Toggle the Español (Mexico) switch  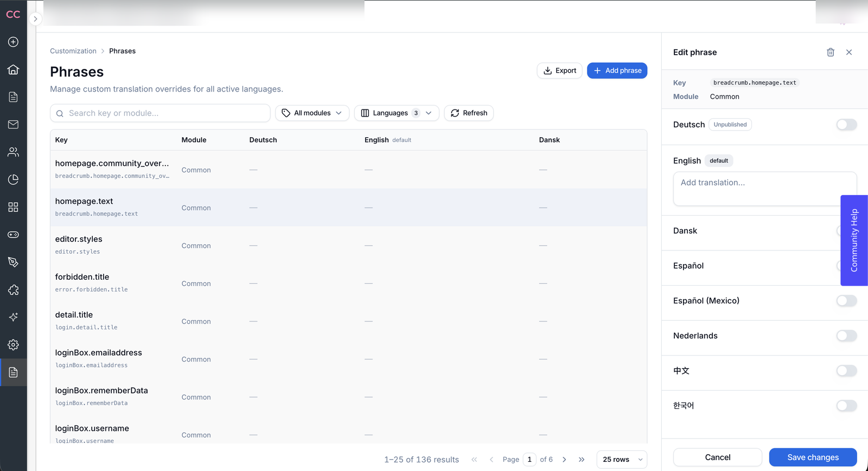(x=846, y=301)
